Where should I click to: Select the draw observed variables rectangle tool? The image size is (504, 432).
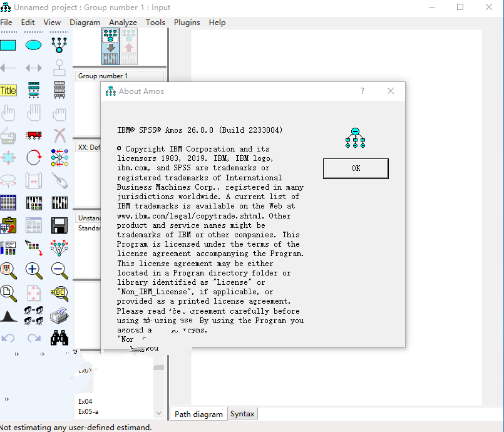[x=8, y=45]
